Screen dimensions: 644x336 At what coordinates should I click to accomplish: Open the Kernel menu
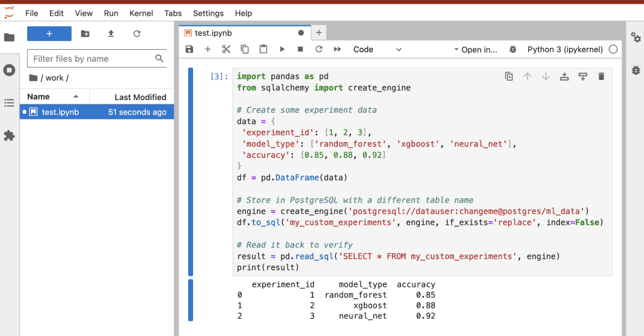tap(141, 13)
